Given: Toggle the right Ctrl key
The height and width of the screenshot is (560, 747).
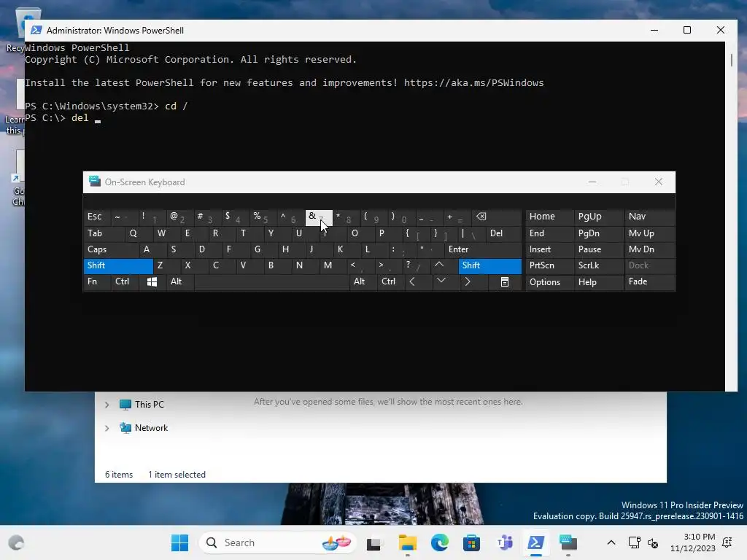Looking at the screenshot, I should (x=391, y=282).
